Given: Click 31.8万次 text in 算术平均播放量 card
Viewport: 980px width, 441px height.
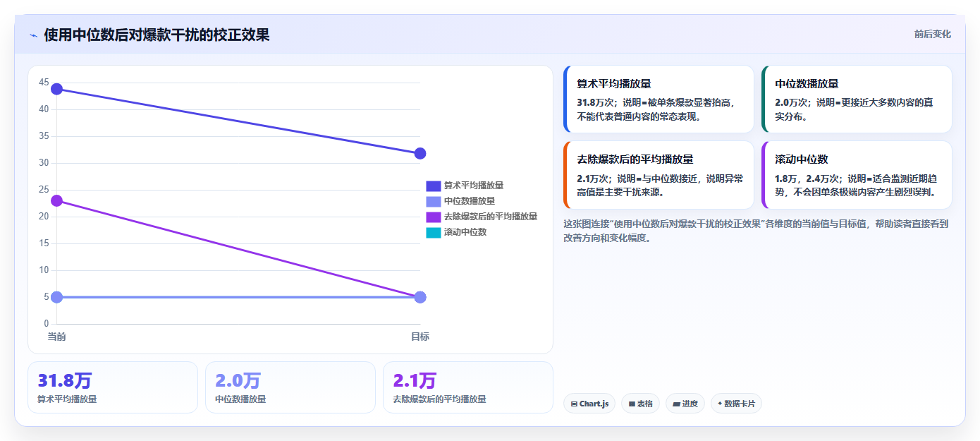Looking at the screenshot, I should (x=595, y=102).
